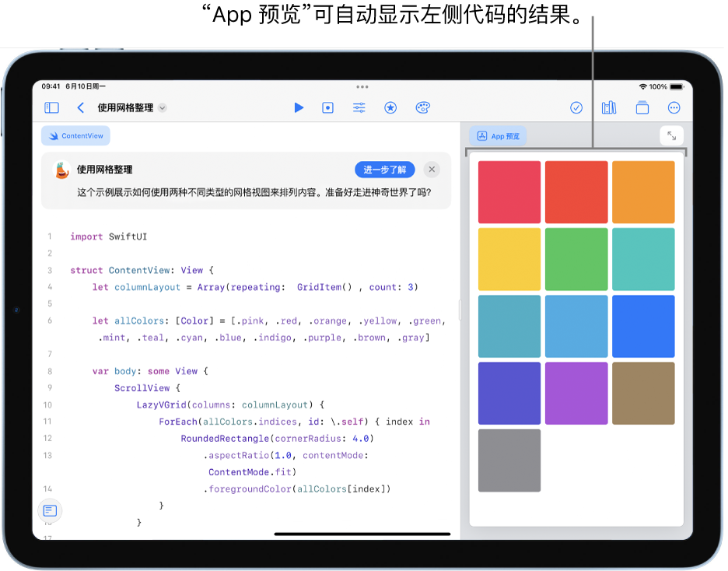Toggle the left sidebar panel
728x571 pixels.
pos(51,108)
